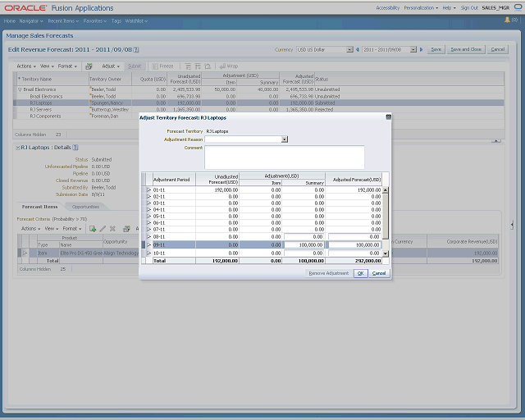
Task: Click the 09-11 Adjusted Forecast field
Action: (354, 244)
